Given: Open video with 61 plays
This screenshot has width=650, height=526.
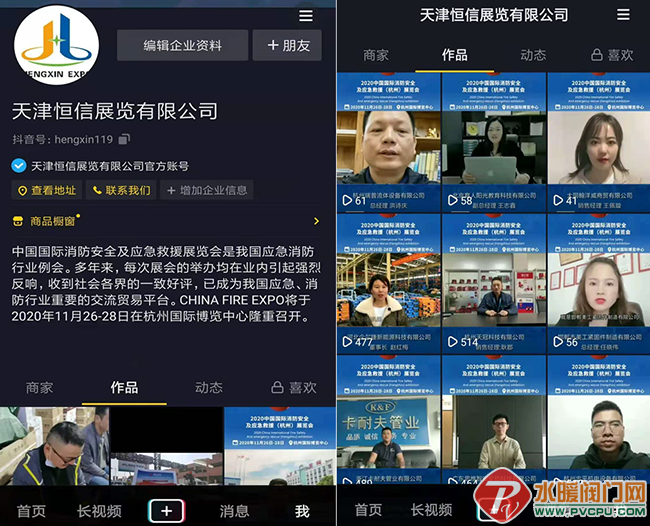Looking at the screenshot, I should 389,143.
